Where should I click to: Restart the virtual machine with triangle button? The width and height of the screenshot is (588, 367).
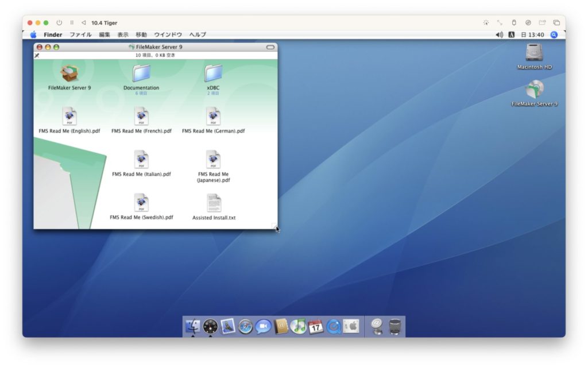[x=84, y=22]
